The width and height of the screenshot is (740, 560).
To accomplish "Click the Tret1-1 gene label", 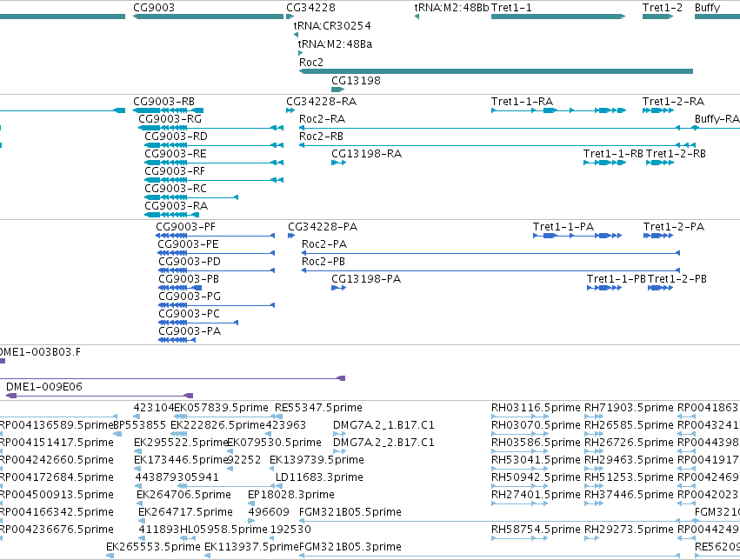I will pyautogui.click(x=511, y=8).
